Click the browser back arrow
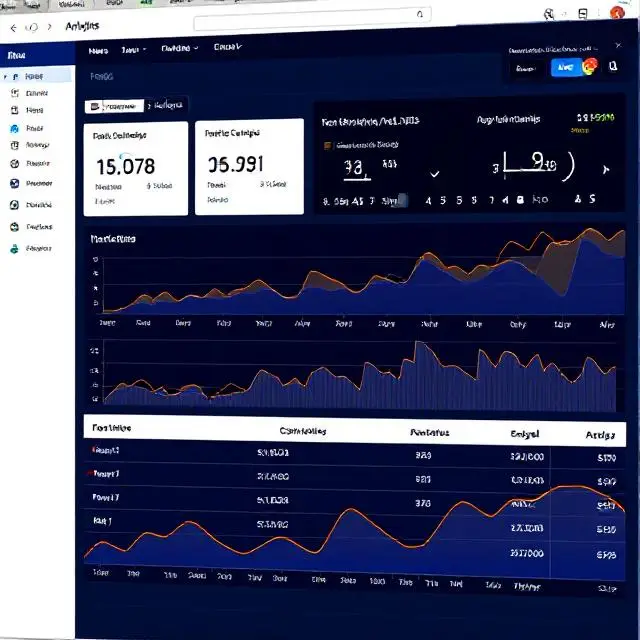This screenshot has height=640, width=640. point(13,27)
